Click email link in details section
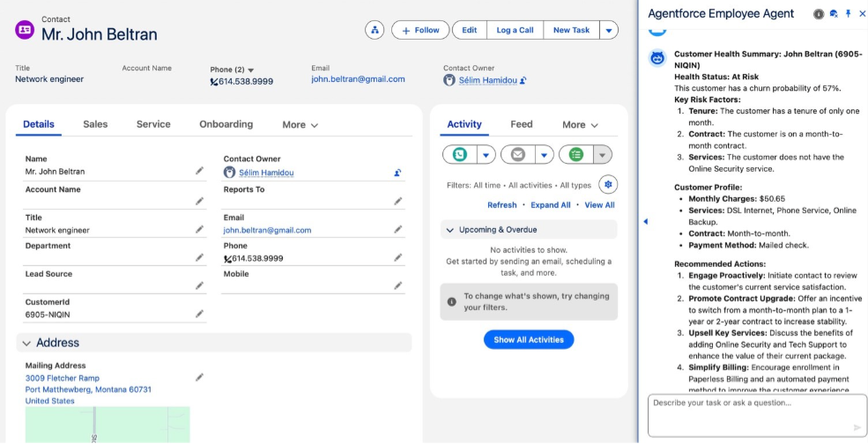Screen dimensions: 868x444 click(267, 230)
